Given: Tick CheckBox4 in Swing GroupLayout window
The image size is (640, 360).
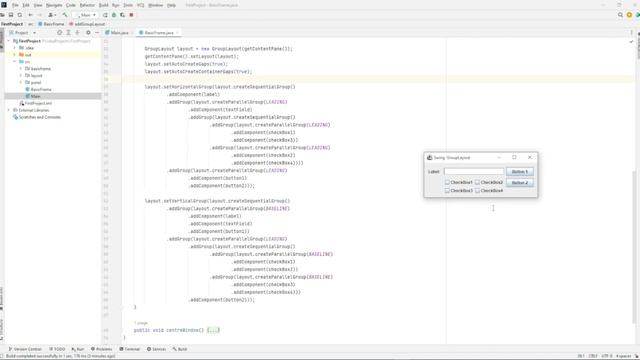Looking at the screenshot, I should coord(478,191).
